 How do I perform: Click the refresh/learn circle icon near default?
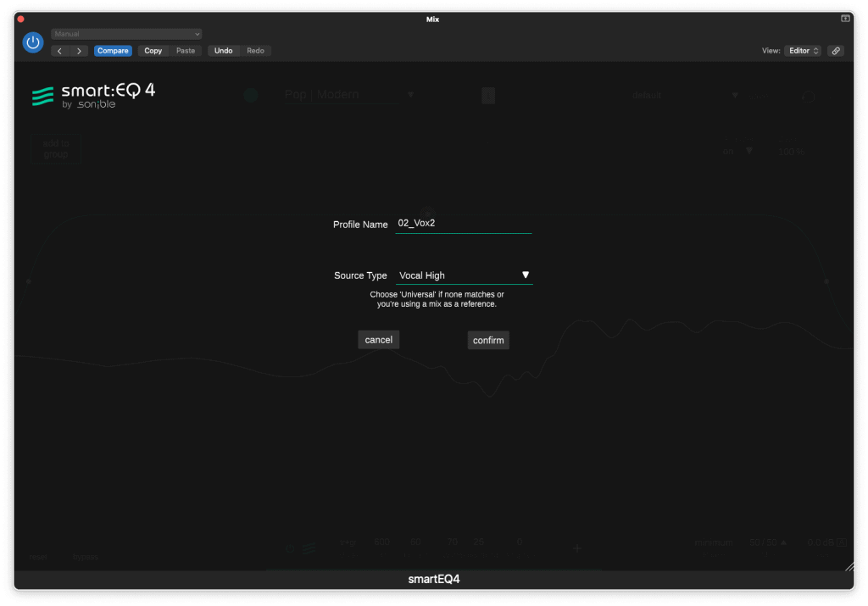click(808, 96)
